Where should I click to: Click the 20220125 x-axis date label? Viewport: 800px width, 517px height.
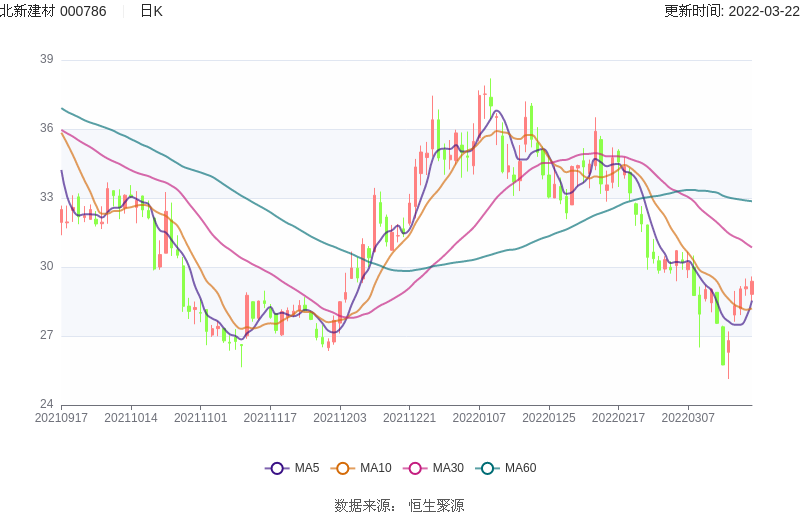coord(549,417)
